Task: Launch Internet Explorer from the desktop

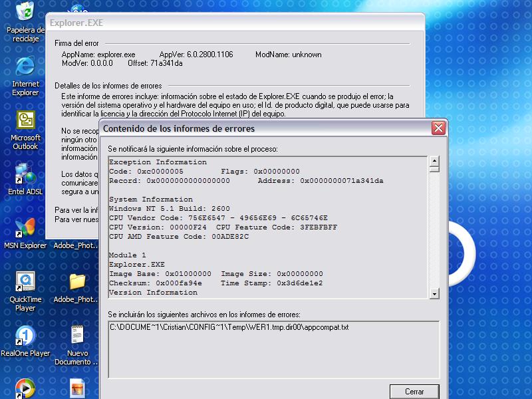Action: click(x=25, y=66)
